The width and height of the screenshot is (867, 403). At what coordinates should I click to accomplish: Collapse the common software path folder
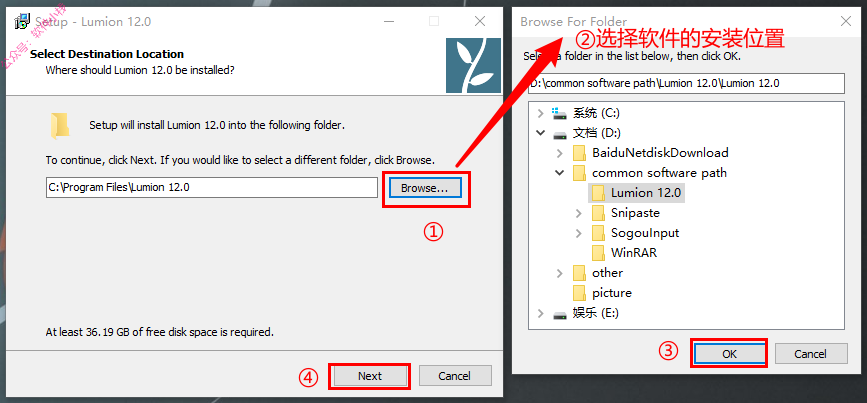560,173
